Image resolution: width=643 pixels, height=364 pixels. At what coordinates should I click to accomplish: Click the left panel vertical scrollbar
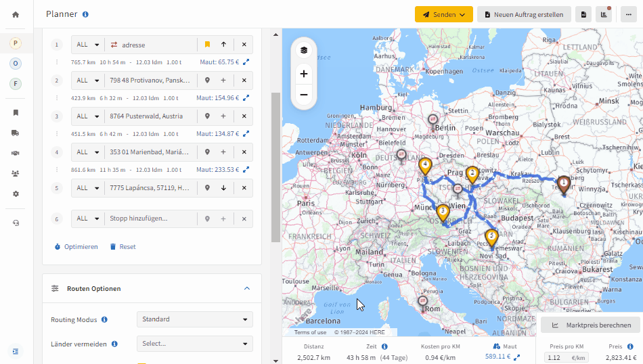(275, 167)
